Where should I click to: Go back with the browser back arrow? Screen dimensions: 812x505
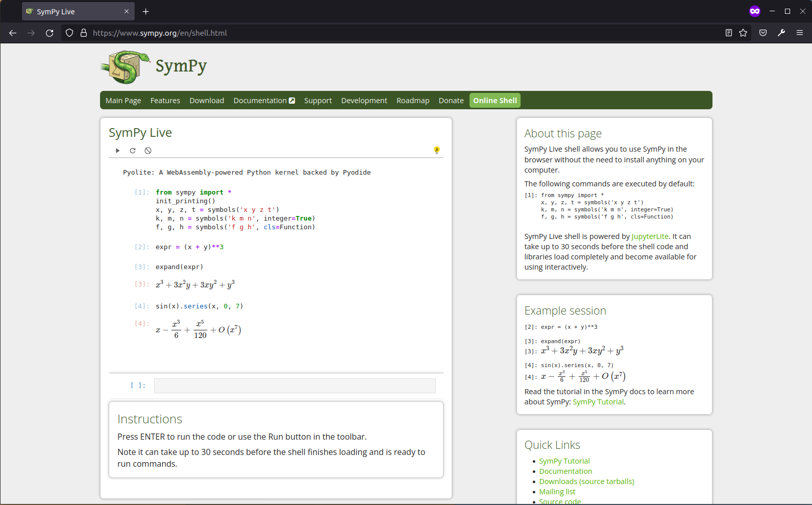click(x=13, y=33)
